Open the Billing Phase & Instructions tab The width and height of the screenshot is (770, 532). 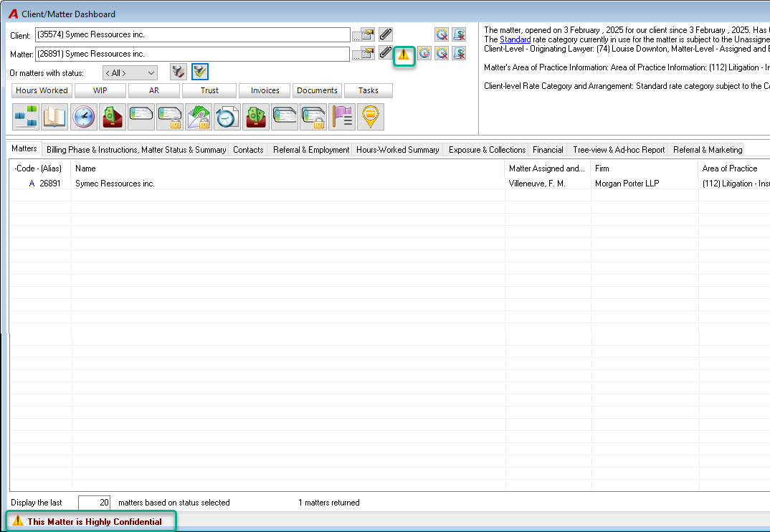coord(136,150)
